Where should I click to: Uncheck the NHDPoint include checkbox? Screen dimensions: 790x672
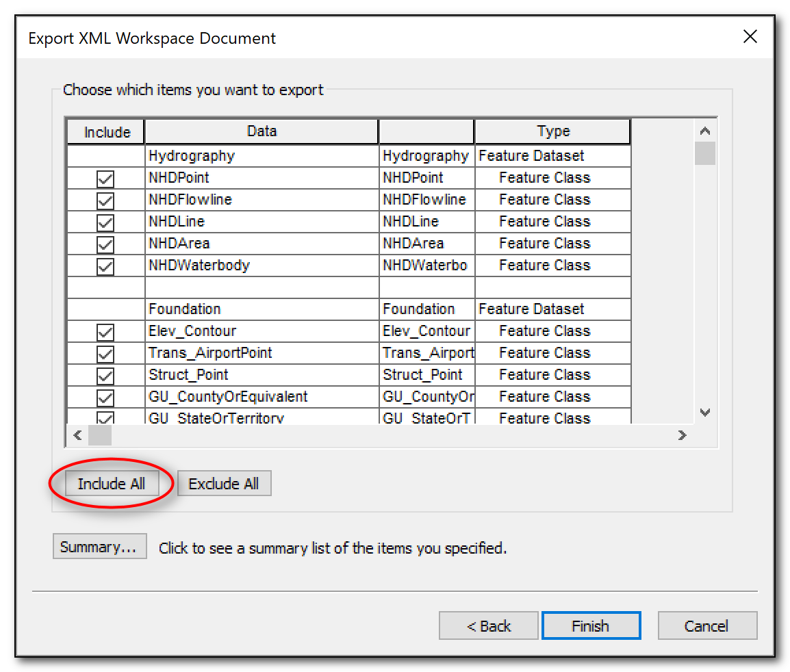coord(105,177)
